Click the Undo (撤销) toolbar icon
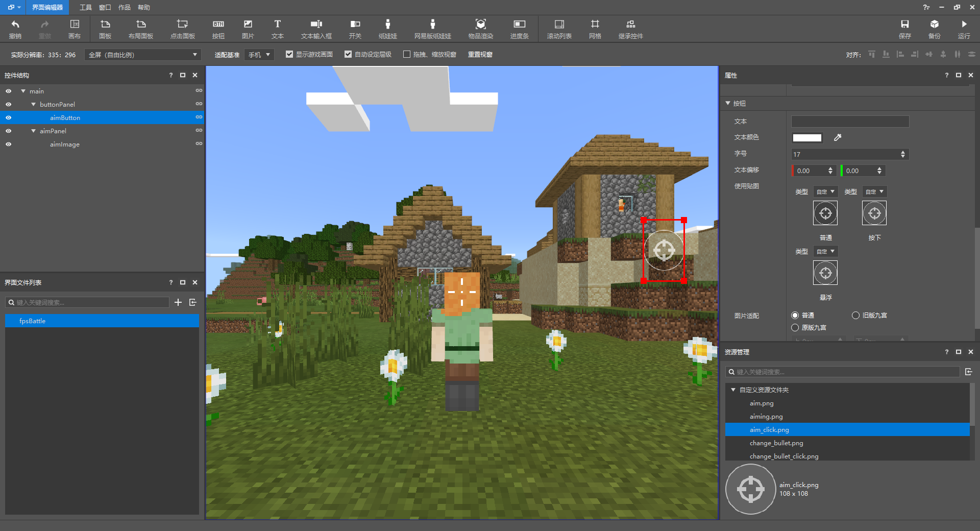The width and height of the screenshot is (980, 531). (x=15, y=29)
